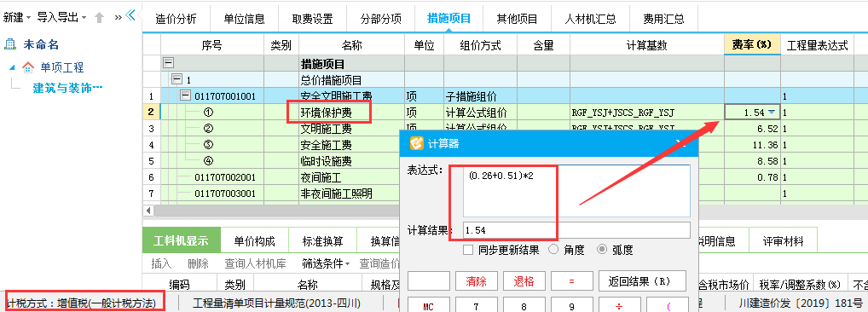Collapse the left project panel with double chevron
This screenshot has height=312, width=868.
pyautogui.click(x=130, y=15)
